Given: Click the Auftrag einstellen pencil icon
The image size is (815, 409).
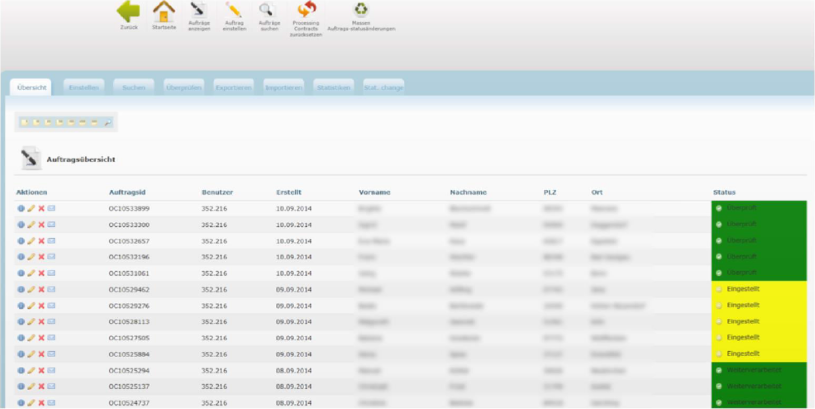Looking at the screenshot, I should (234, 12).
